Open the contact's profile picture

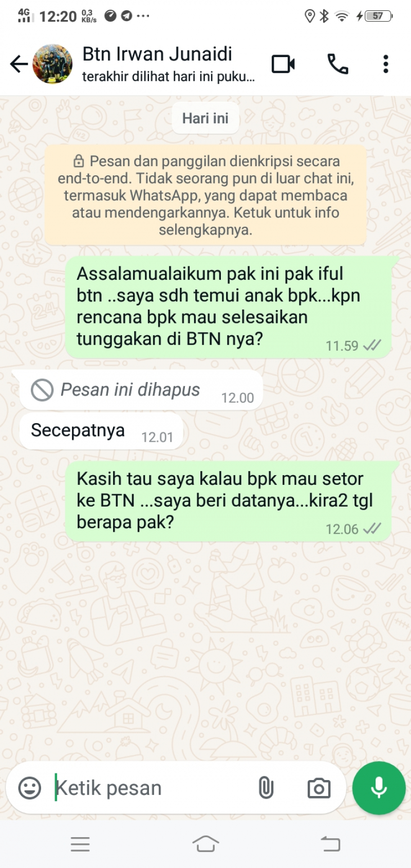(x=52, y=64)
